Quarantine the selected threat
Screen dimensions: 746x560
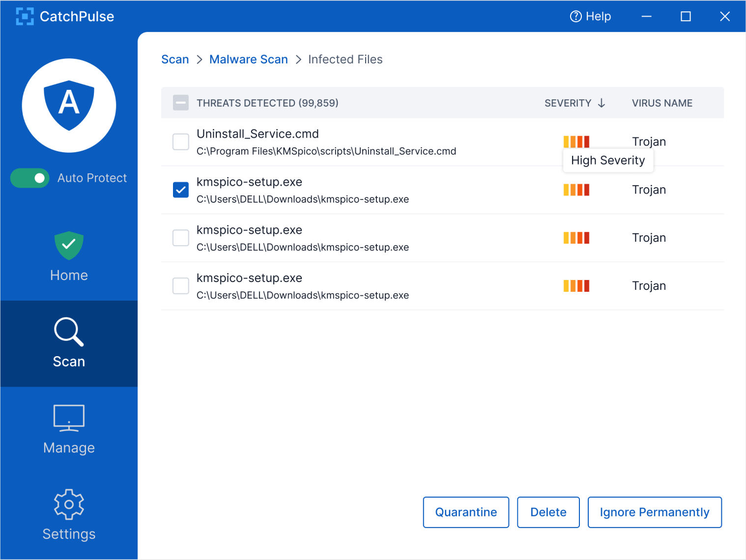[x=465, y=512]
